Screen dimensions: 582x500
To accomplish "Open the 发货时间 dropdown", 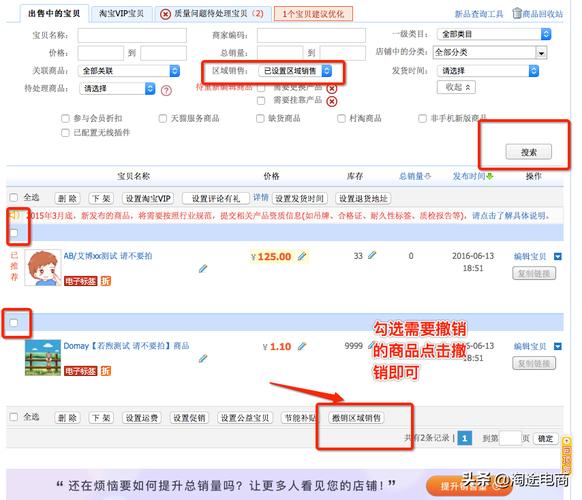I will 488,71.
